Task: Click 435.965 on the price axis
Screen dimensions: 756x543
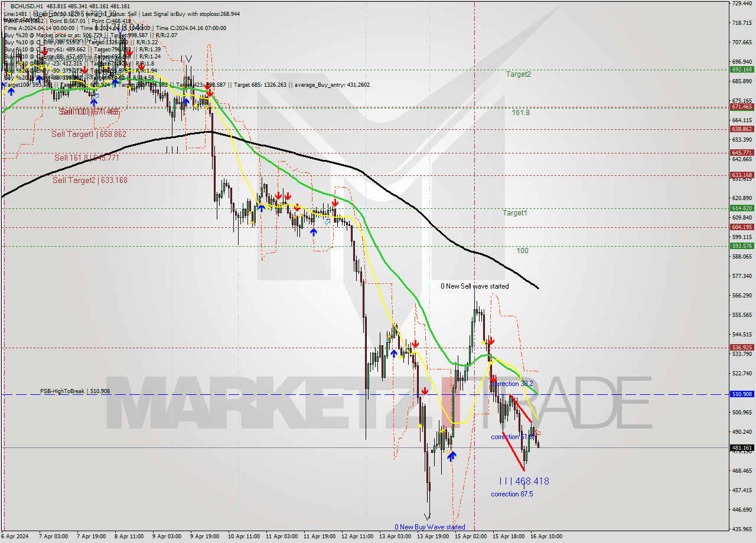Action: click(x=742, y=529)
